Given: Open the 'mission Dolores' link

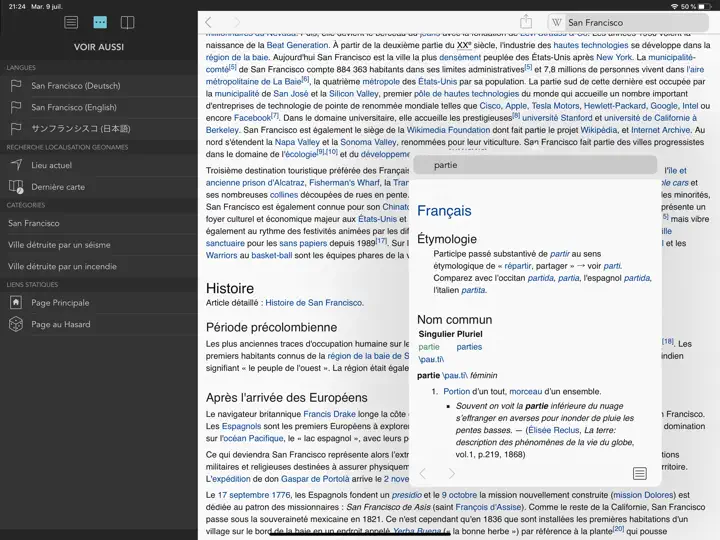Looking at the screenshot, I should pyautogui.click(x=643, y=495).
